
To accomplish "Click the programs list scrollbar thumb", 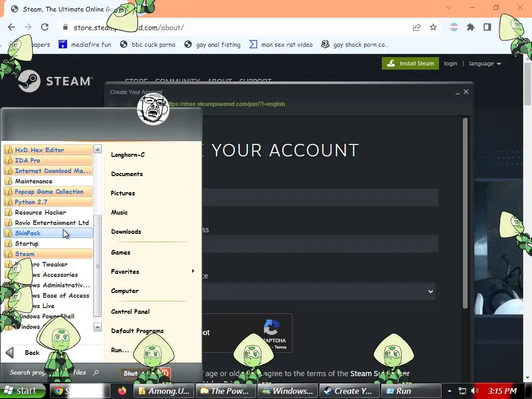I will pos(97,266).
